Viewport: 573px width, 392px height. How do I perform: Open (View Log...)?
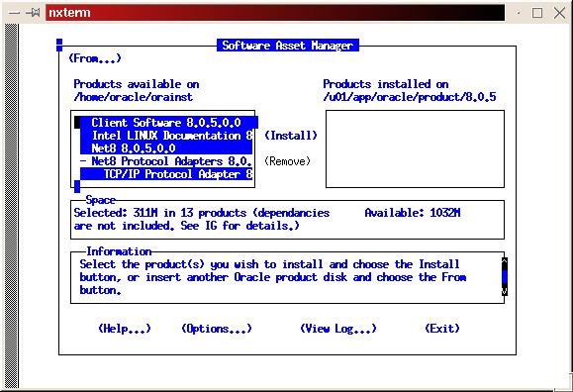338,329
